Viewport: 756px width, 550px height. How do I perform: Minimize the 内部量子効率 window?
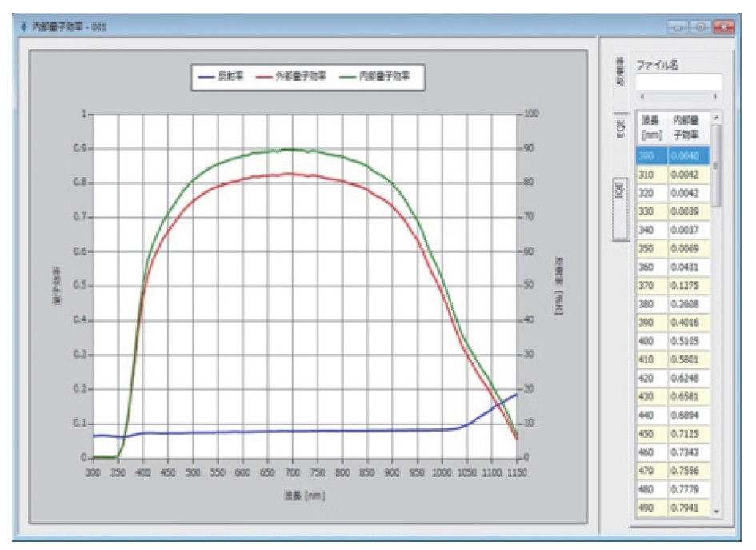(x=678, y=27)
